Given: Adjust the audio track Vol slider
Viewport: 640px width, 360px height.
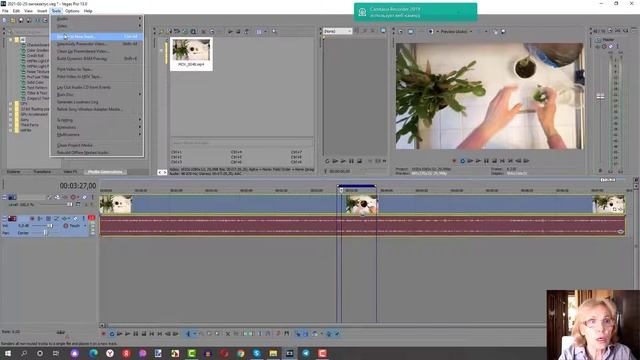Looking at the screenshot, I should pyautogui.click(x=50, y=225).
